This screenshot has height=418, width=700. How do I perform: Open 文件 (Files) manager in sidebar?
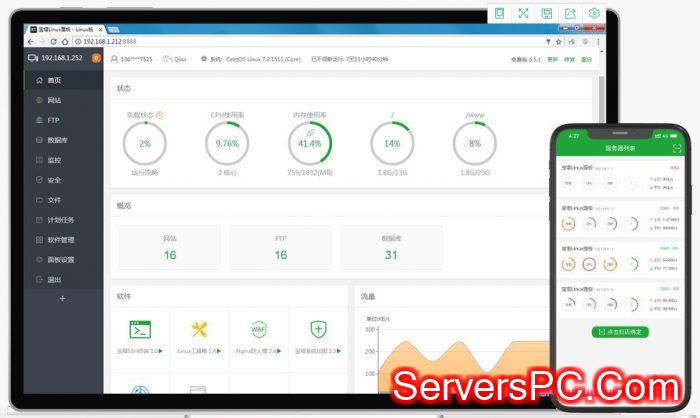[54, 200]
